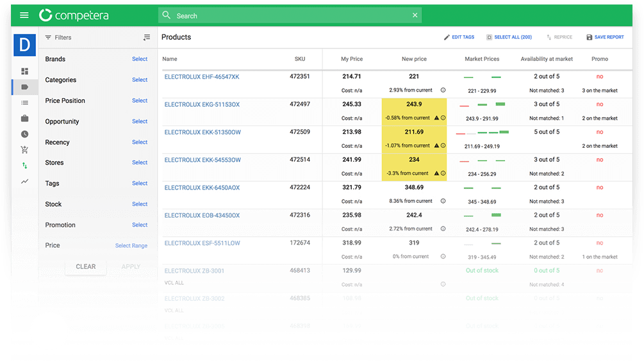Open the briefcase icon in sidebar
This screenshot has width=644, height=361.
(x=24, y=118)
